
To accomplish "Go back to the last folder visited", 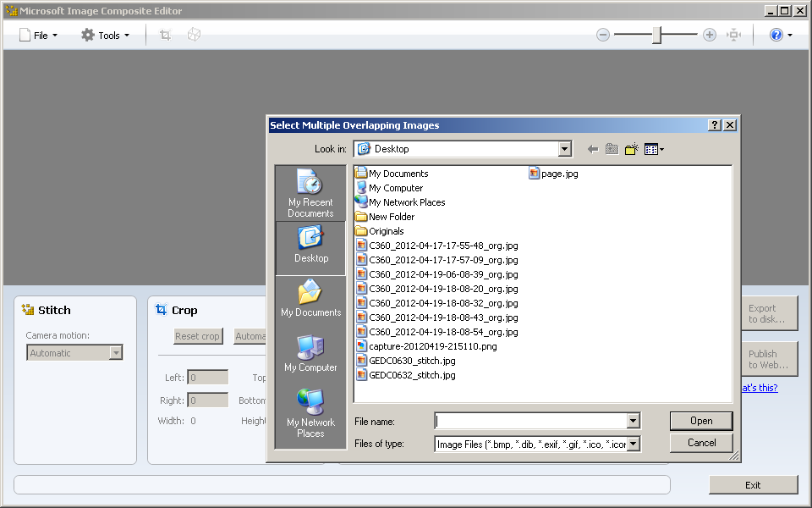I will pos(593,149).
